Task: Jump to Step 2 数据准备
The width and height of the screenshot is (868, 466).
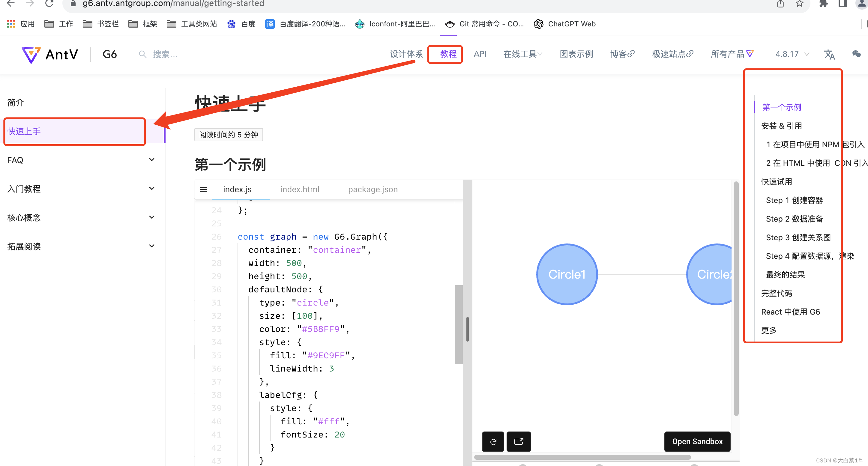Action: tap(794, 219)
